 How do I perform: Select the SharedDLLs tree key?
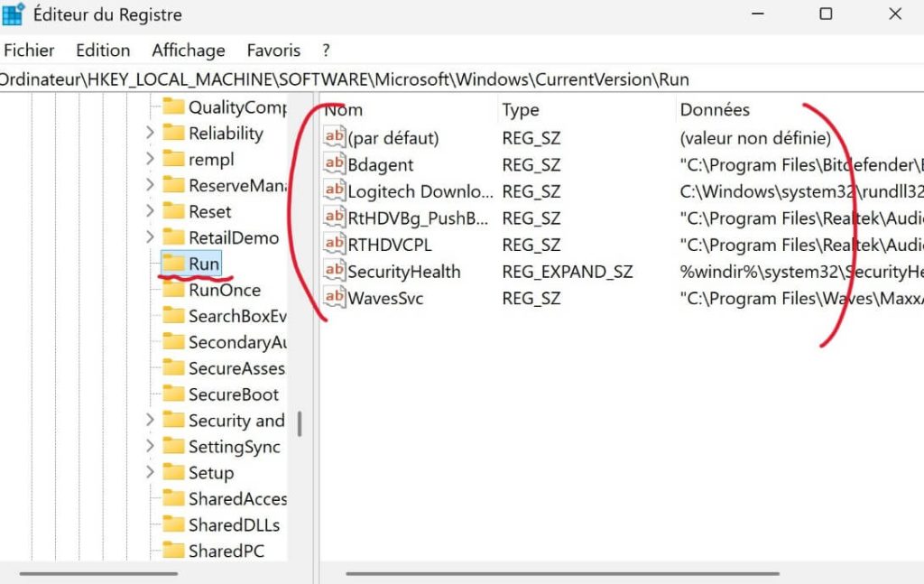tap(234, 525)
